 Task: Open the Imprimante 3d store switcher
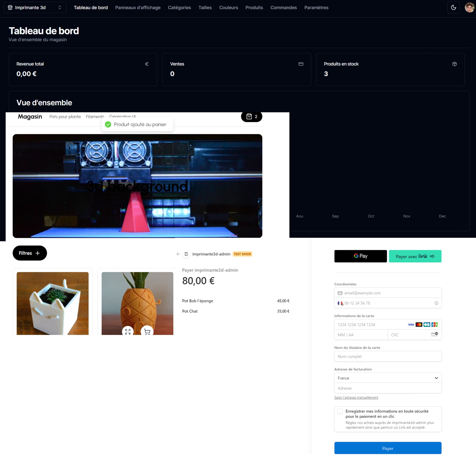(35, 8)
